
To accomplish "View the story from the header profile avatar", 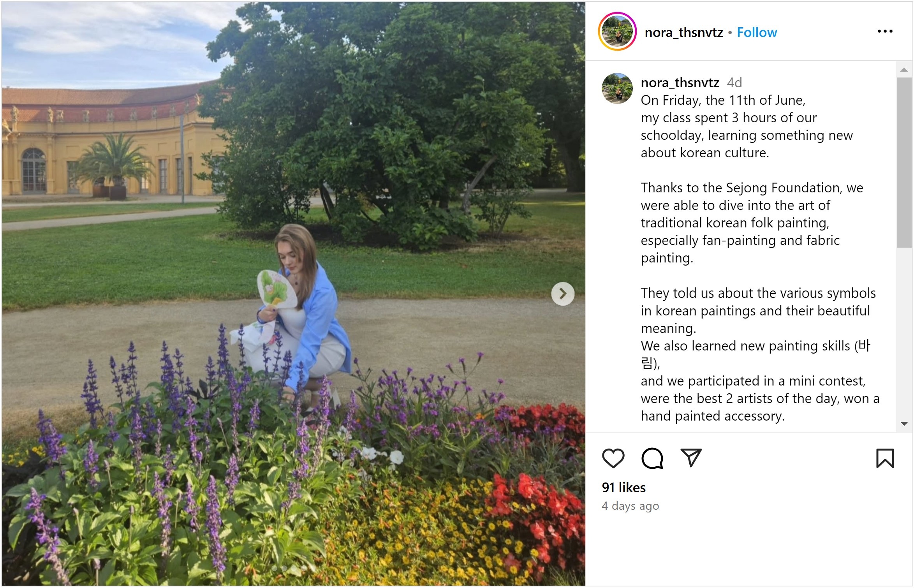I will click(617, 32).
